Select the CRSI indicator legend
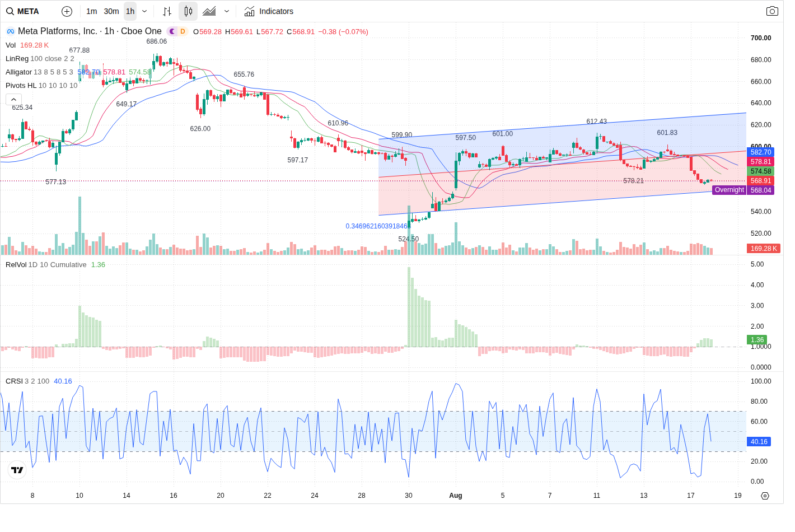The height and width of the screenshot is (532, 795). pyautogui.click(x=14, y=381)
